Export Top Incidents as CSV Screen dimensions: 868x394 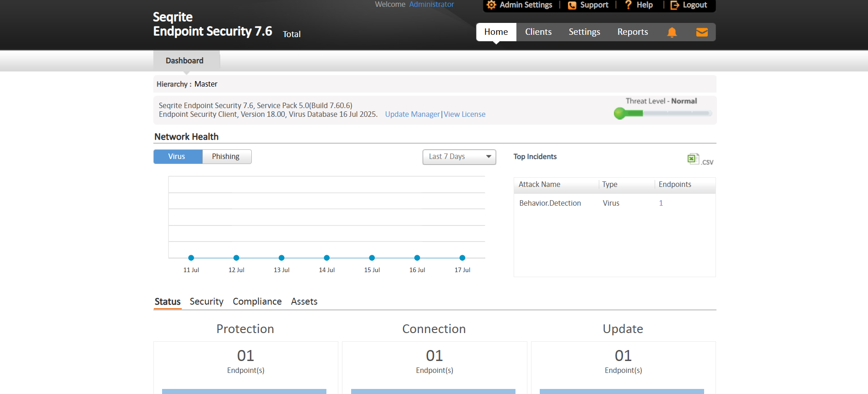(x=700, y=159)
